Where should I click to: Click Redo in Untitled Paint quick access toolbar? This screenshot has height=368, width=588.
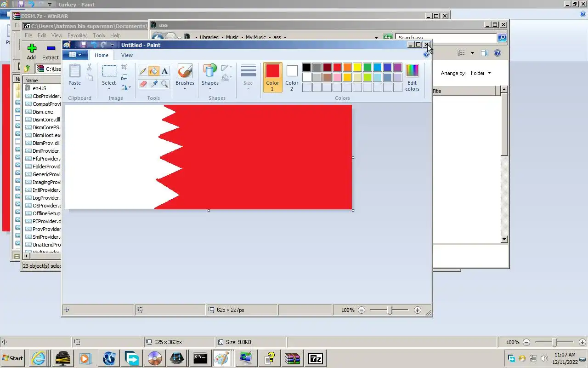pyautogui.click(x=103, y=45)
